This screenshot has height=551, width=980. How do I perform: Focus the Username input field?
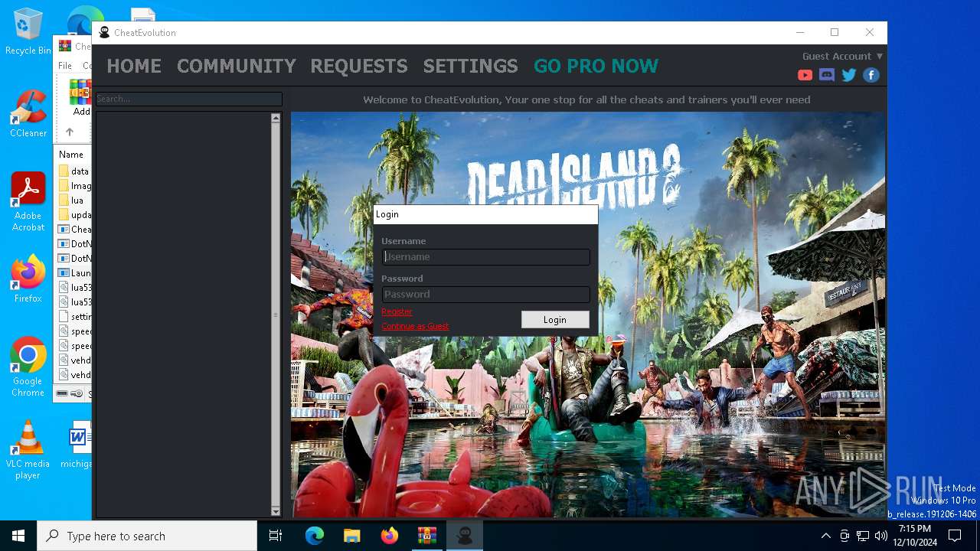pos(485,257)
